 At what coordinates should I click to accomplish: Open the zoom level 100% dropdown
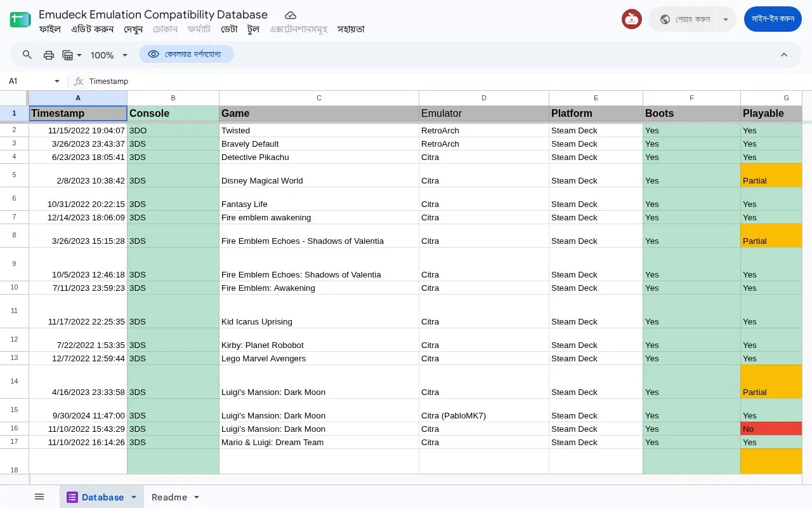(109, 55)
